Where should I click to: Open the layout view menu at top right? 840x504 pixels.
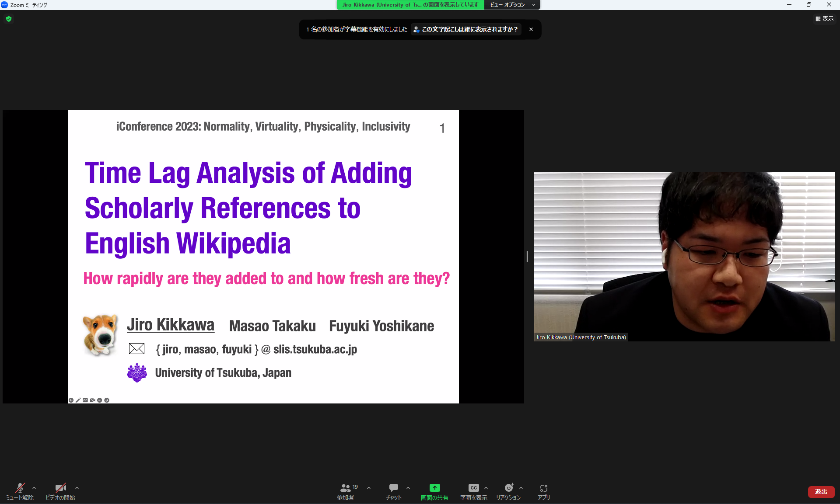coord(824,19)
